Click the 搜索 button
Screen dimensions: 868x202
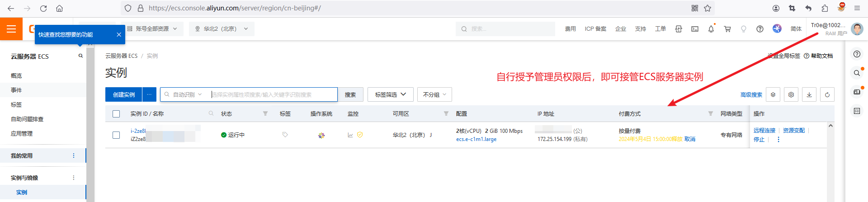(x=350, y=94)
